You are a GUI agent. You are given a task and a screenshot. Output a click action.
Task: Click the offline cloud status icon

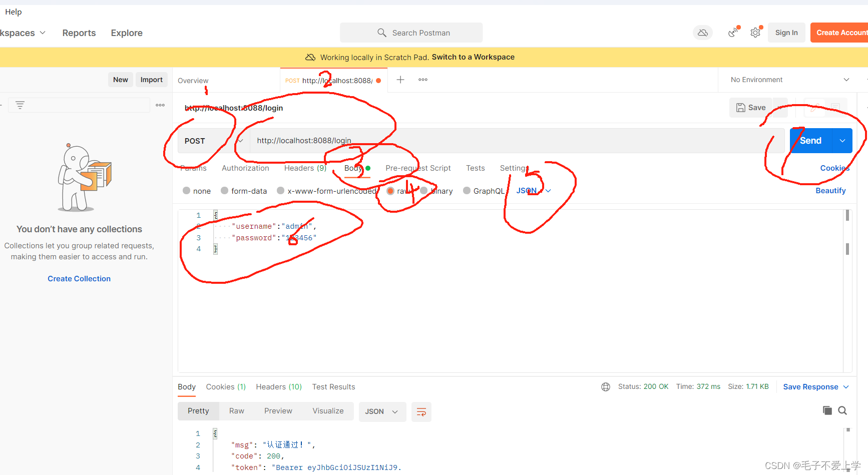pos(703,33)
